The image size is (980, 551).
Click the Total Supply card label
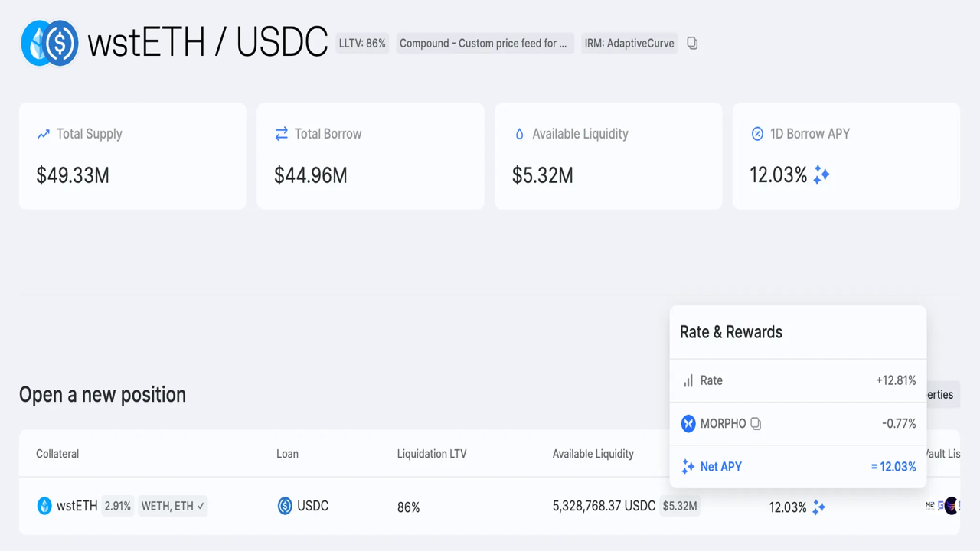(x=90, y=134)
